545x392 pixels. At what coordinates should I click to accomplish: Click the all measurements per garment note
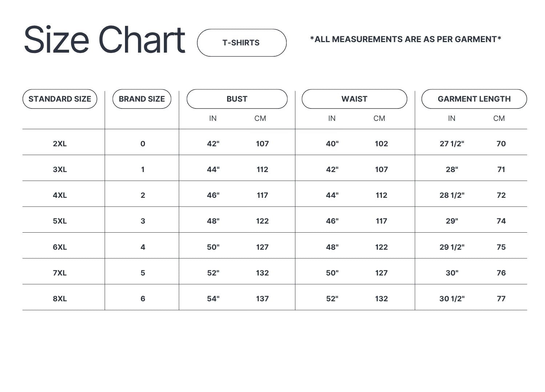tap(405, 39)
